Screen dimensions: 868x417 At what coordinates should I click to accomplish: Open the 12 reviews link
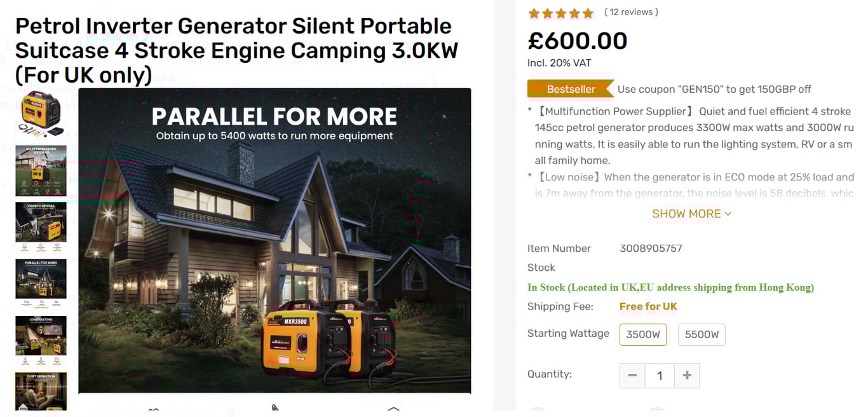pos(631,12)
